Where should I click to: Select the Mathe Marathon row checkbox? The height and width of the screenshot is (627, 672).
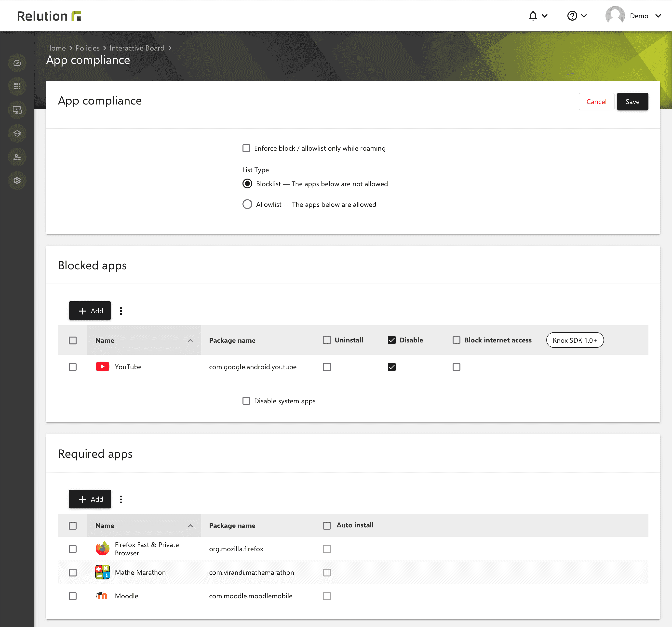(x=73, y=573)
